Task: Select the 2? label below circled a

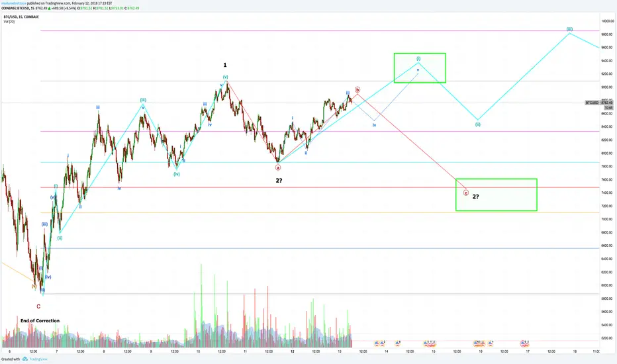Action: 279,181
